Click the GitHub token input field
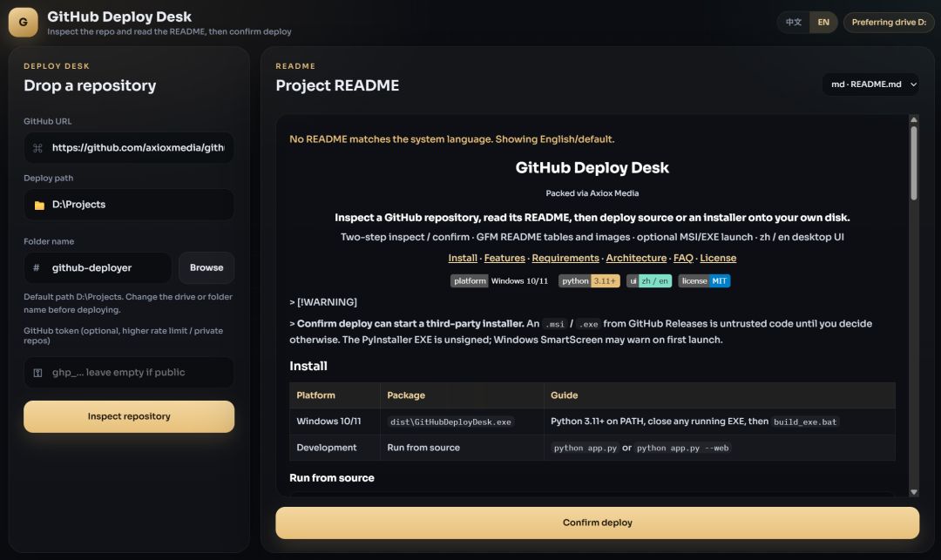Viewport: 941px width, 560px height. tap(129, 373)
